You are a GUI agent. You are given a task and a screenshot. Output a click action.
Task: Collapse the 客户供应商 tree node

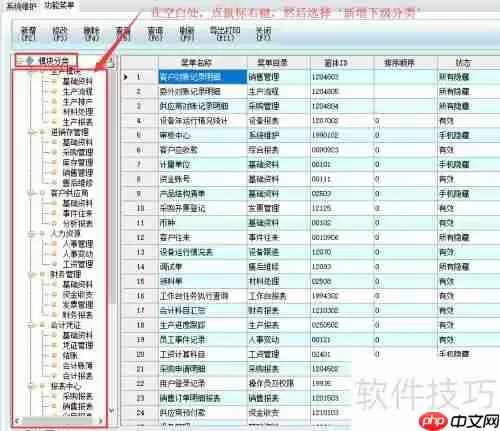tap(31, 193)
